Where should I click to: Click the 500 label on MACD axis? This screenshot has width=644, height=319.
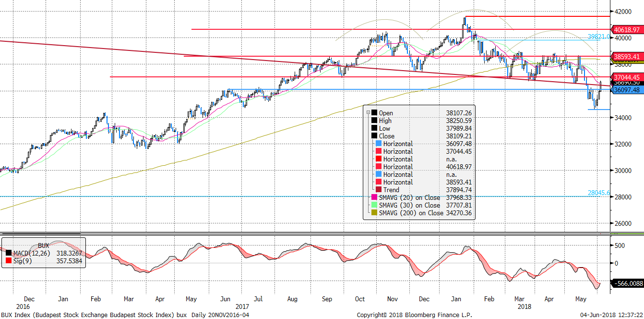pyautogui.click(x=620, y=245)
